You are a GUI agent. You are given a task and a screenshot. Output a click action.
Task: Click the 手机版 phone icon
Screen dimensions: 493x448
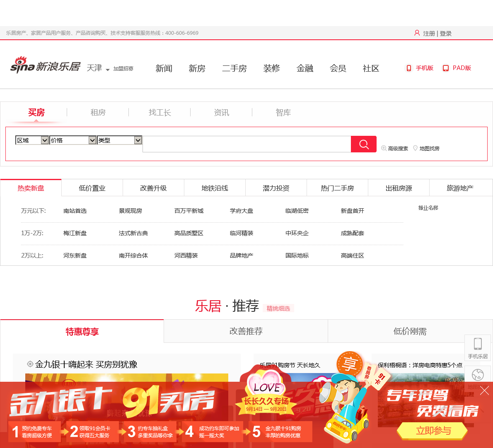pos(409,68)
